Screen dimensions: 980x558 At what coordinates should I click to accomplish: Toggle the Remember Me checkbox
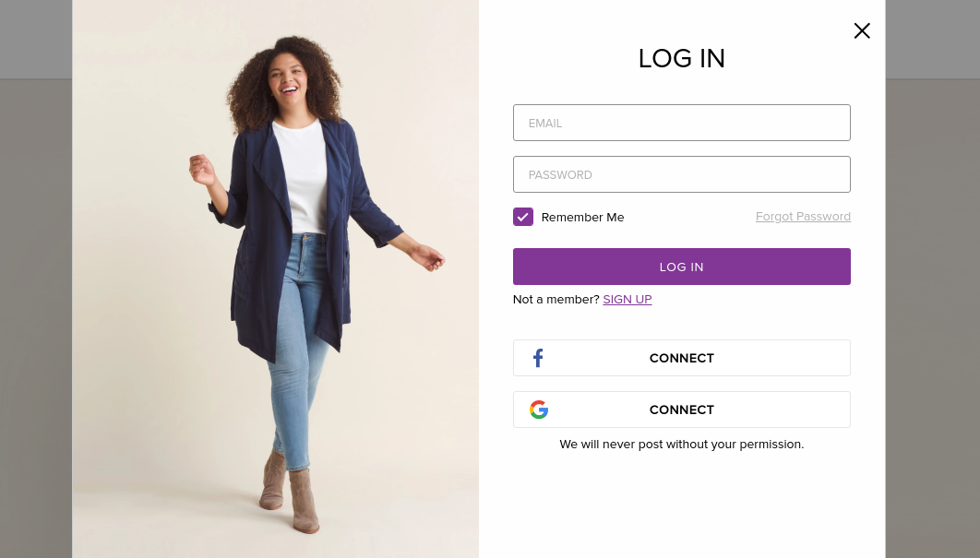pos(523,217)
